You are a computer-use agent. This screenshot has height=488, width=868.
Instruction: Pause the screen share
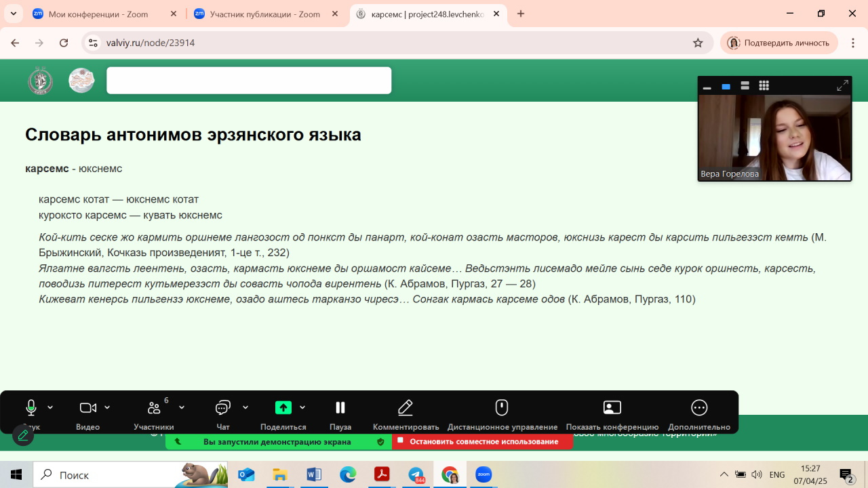340,407
